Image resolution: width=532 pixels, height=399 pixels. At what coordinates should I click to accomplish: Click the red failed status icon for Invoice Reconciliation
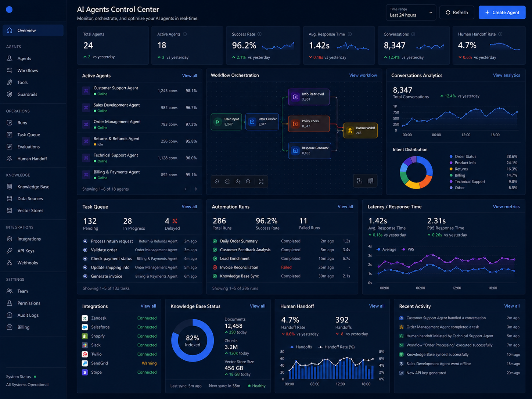215,267
